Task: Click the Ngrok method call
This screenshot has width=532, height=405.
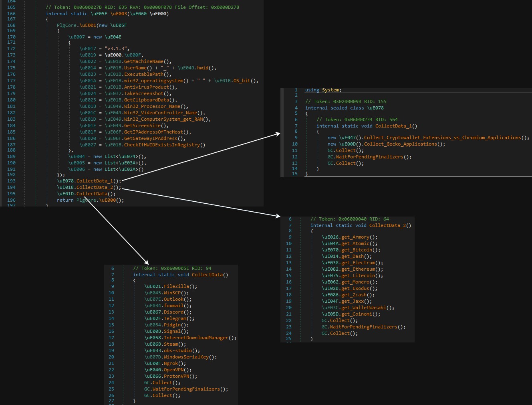Action: click(x=171, y=363)
